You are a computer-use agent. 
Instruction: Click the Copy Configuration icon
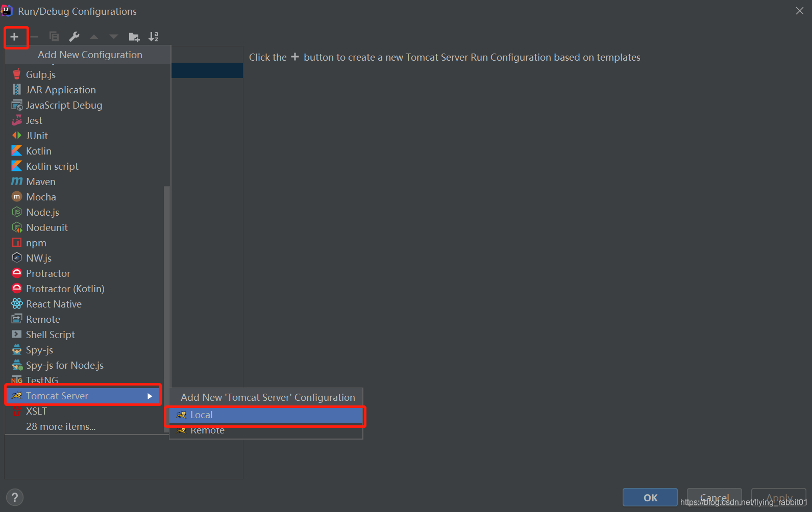tap(54, 37)
